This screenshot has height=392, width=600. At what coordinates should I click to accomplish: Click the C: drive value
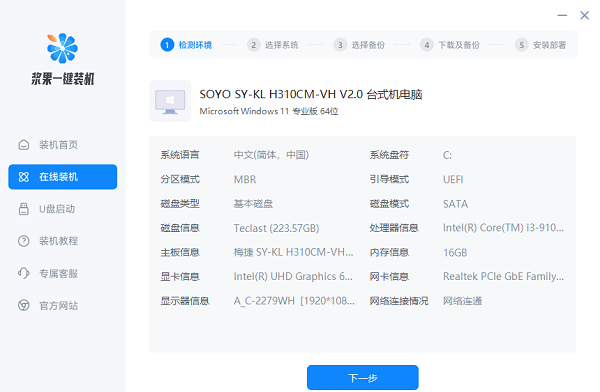[x=447, y=155]
